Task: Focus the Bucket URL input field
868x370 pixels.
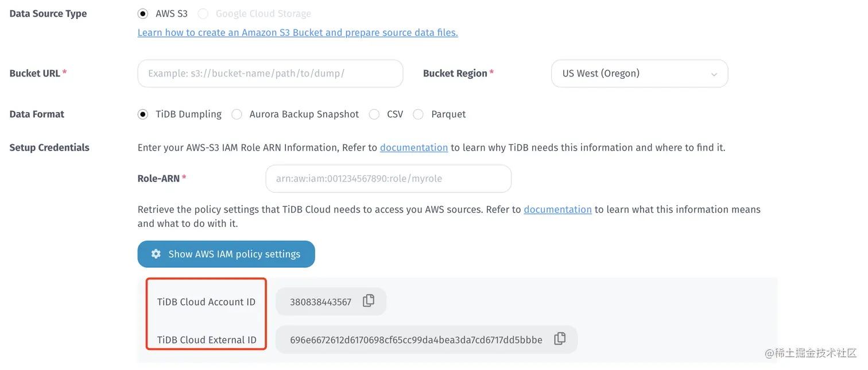Action: (x=270, y=74)
